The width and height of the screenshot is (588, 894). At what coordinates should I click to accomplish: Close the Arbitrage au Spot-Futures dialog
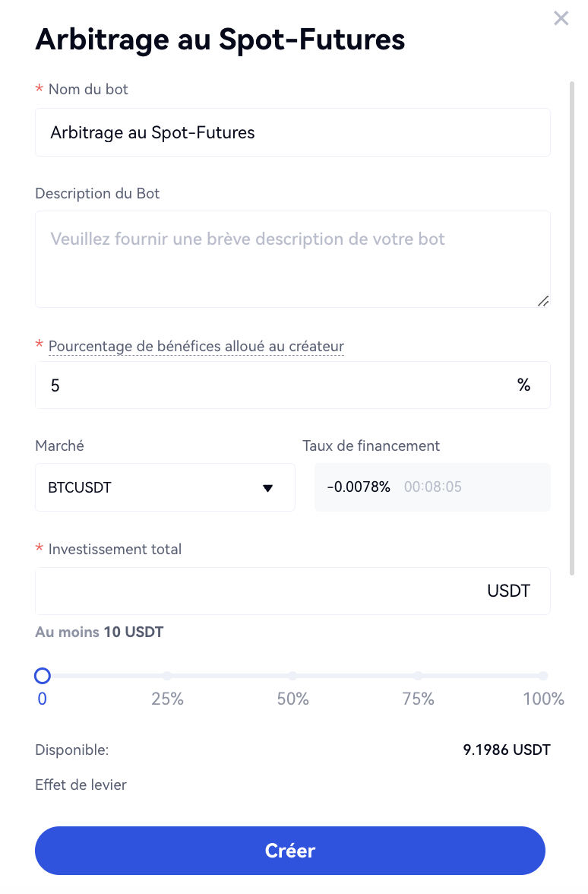click(561, 18)
